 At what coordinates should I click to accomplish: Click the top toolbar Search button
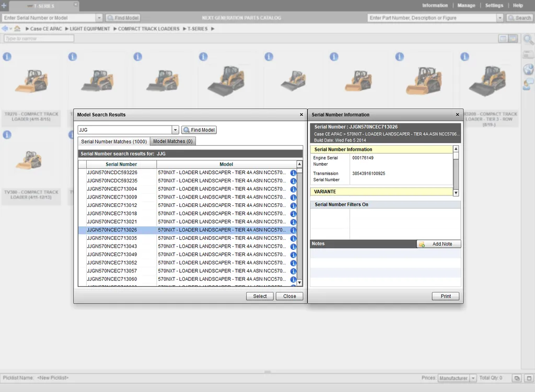[520, 18]
